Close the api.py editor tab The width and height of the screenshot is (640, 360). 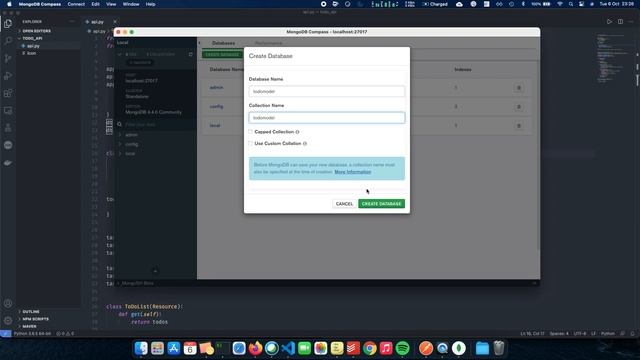(115, 22)
